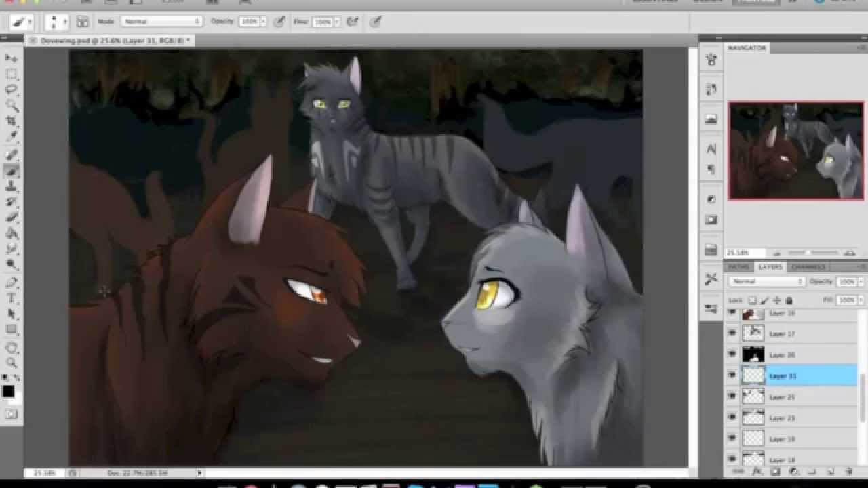Image resolution: width=868 pixels, height=488 pixels.
Task: Select the Path Selection tool
Action: [12, 314]
